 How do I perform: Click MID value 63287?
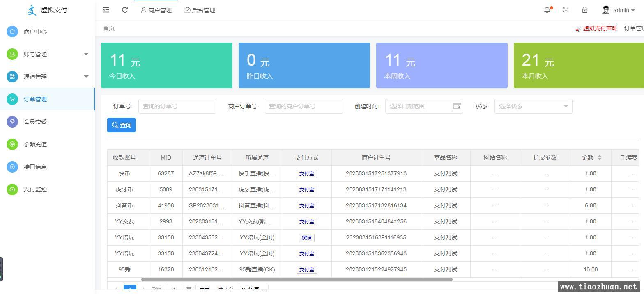coord(166,173)
